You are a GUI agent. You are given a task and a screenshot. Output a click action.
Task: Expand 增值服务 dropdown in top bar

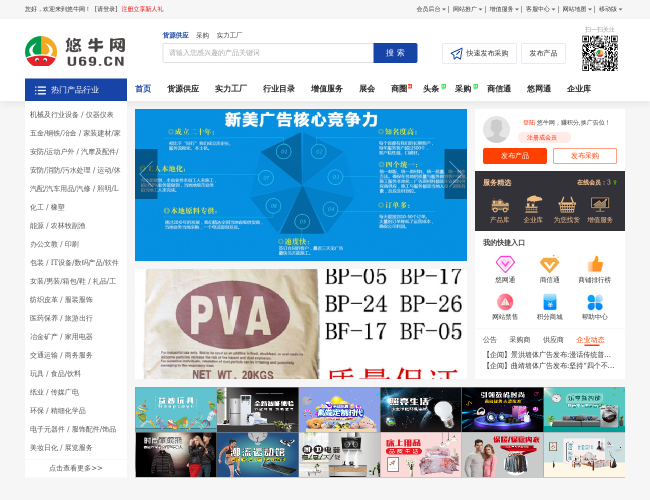504,9
